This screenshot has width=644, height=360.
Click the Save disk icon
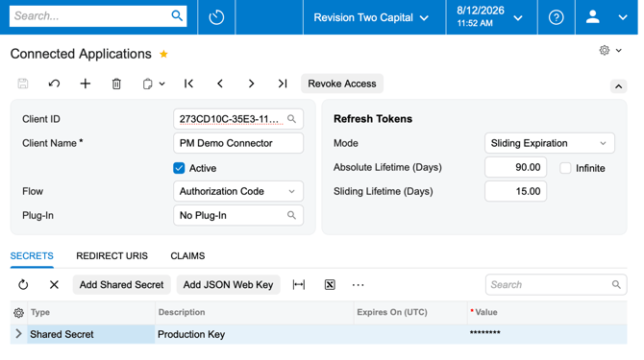tap(23, 84)
